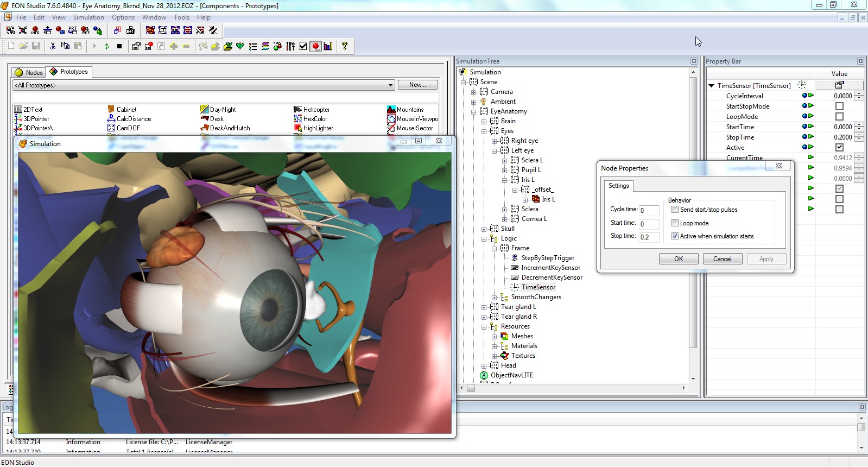Select StepByStepTrigger node in tree

point(547,258)
